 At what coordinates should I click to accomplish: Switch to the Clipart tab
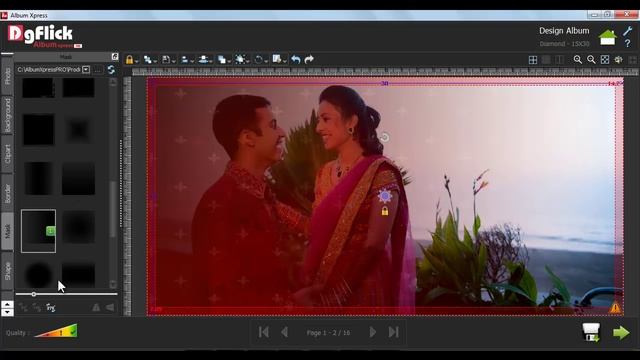(x=7, y=154)
